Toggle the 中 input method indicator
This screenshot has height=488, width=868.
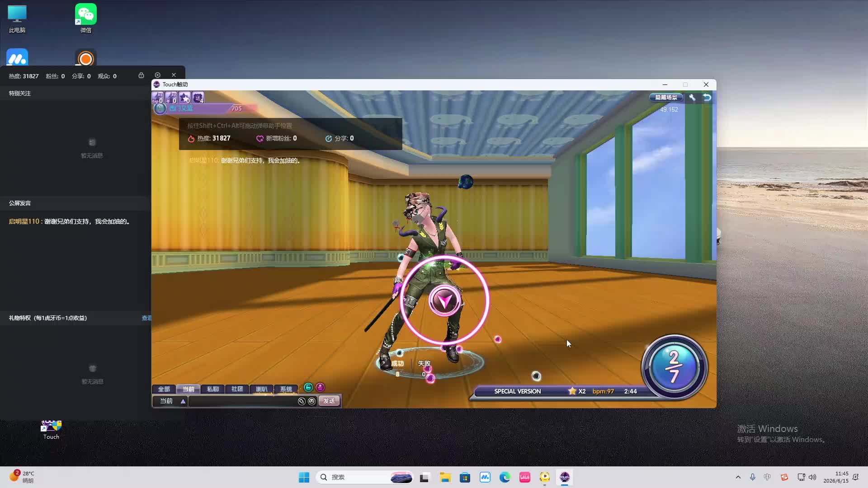click(x=767, y=477)
